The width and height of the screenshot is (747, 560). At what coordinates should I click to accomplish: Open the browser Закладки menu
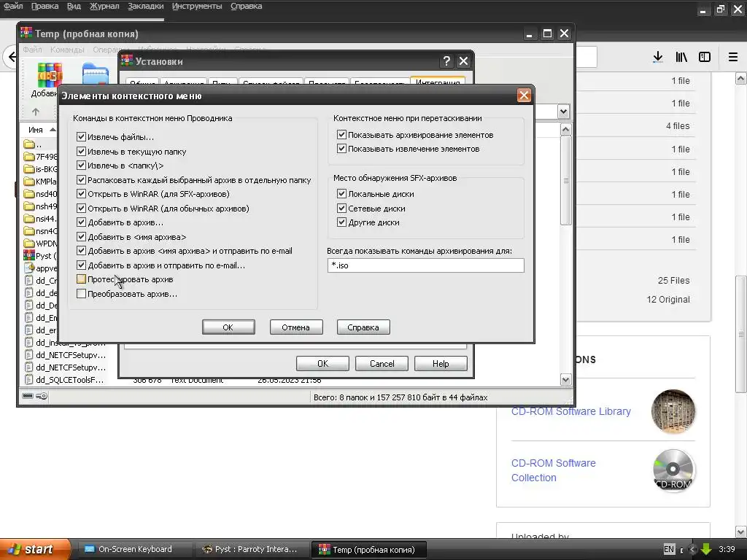145,6
